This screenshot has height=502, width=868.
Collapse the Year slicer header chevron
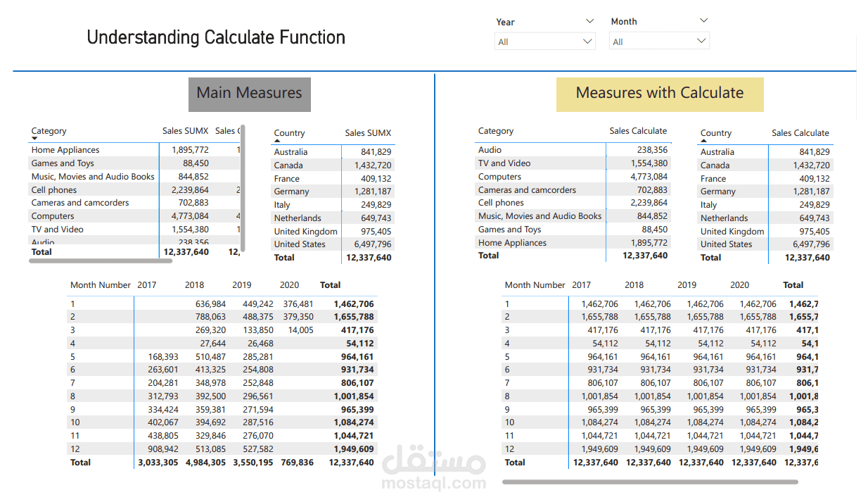589,21
